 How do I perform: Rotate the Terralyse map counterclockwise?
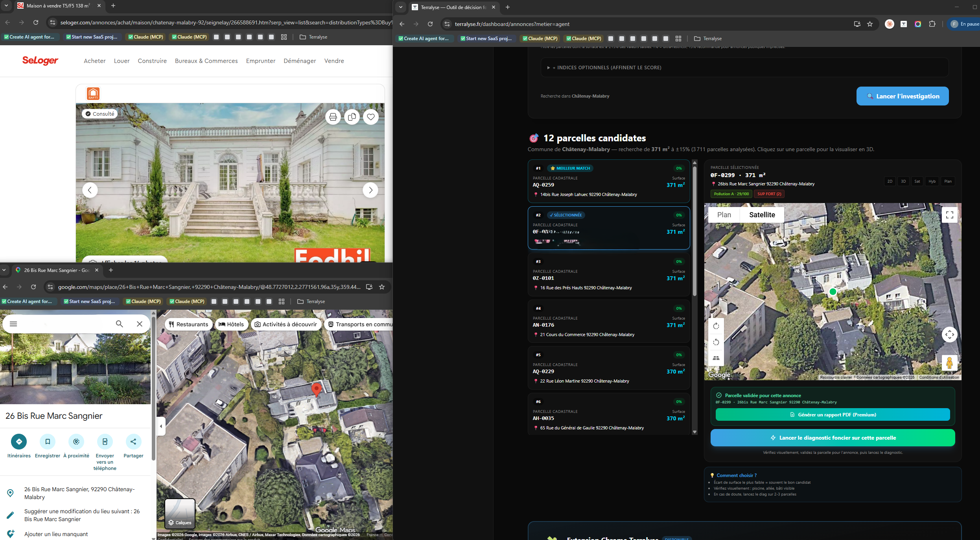click(716, 342)
